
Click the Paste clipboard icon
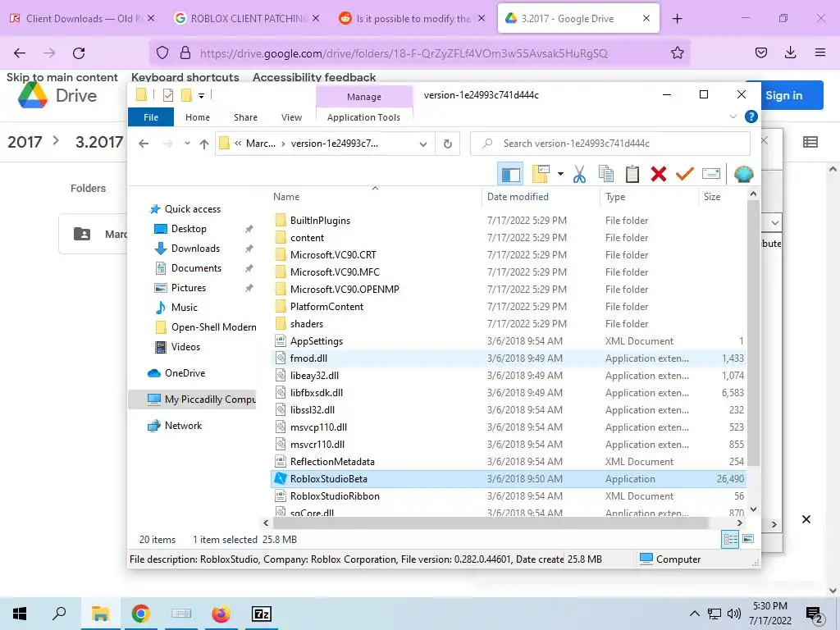pyautogui.click(x=632, y=174)
